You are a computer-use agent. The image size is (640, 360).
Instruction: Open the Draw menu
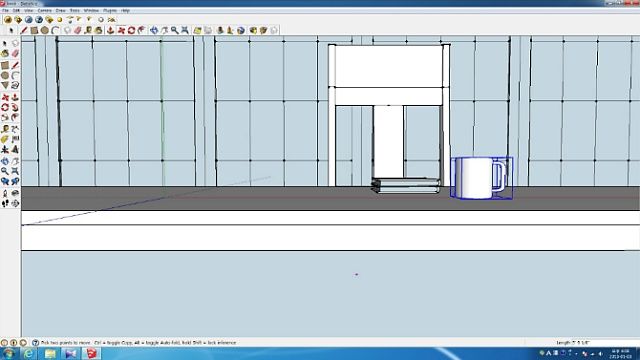pyautogui.click(x=60, y=10)
